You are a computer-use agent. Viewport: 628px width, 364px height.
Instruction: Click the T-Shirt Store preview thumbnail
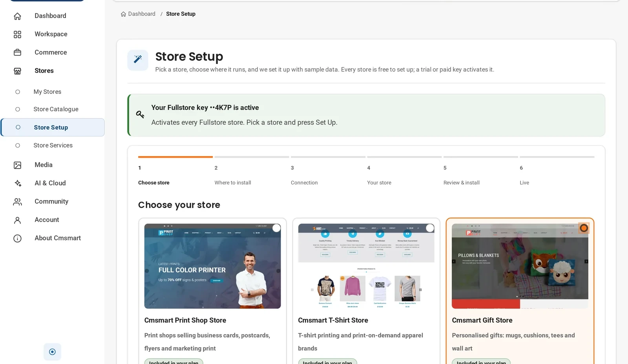click(366, 266)
